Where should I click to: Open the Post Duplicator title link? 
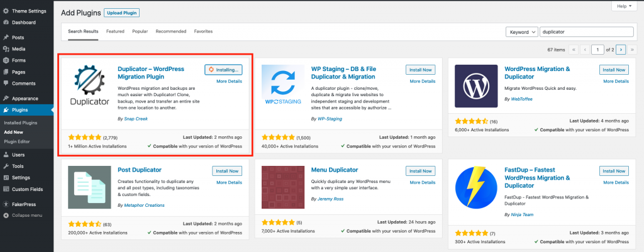[140, 170]
